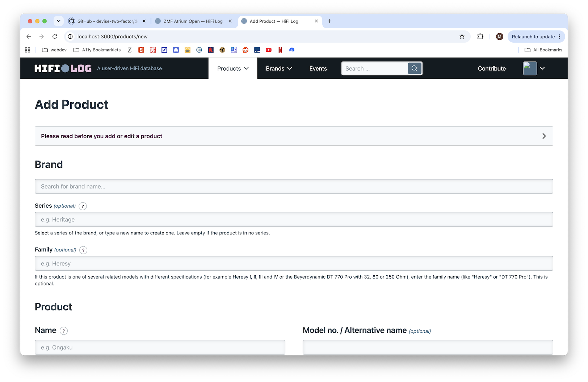Open the YouTube bookmark icon

[269, 50]
